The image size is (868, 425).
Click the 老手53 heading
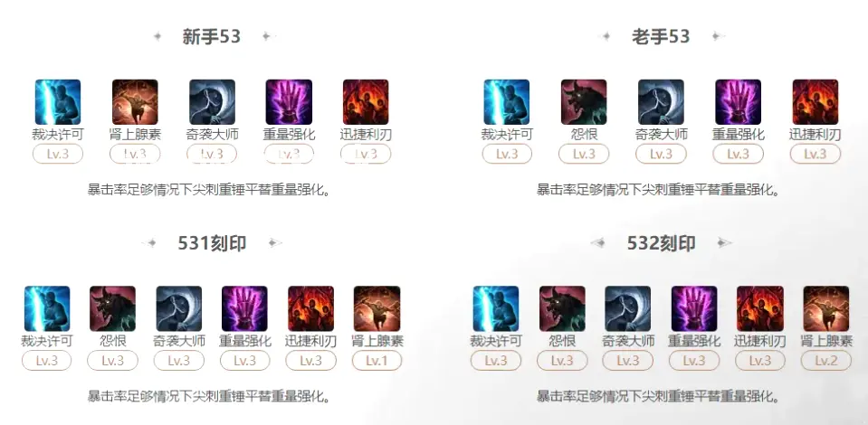point(661,36)
